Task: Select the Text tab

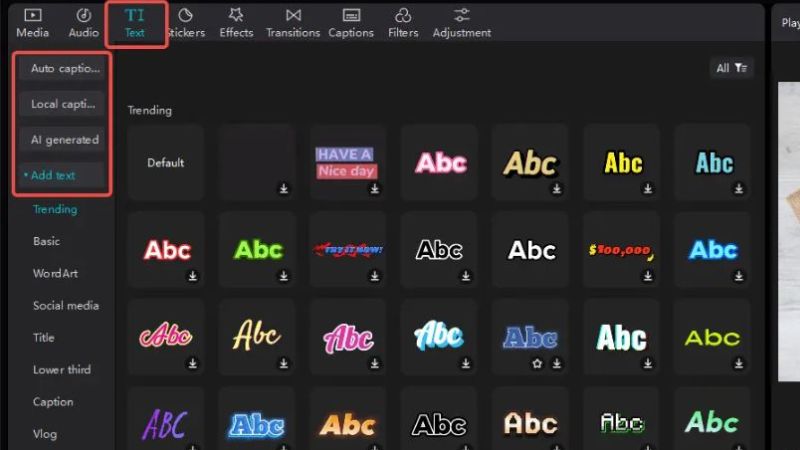Action: pos(135,23)
